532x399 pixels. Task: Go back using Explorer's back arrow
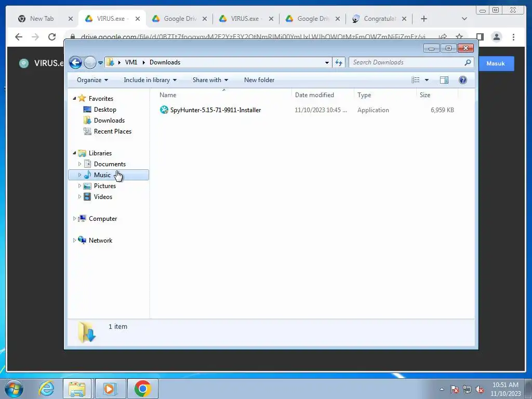click(x=75, y=62)
